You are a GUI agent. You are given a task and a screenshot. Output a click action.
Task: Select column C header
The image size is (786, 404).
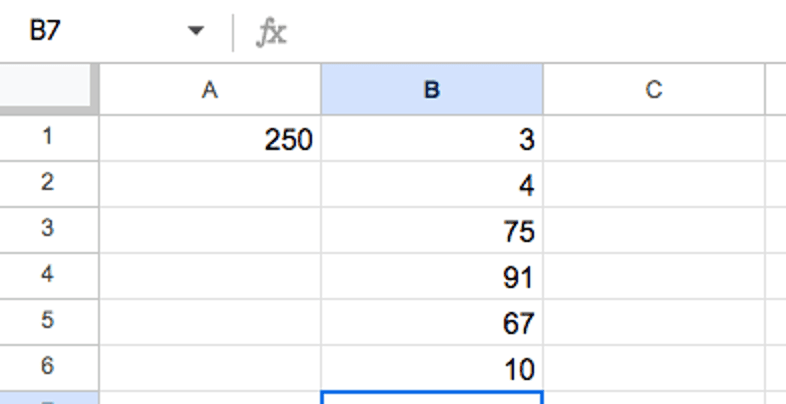click(654, 90)
